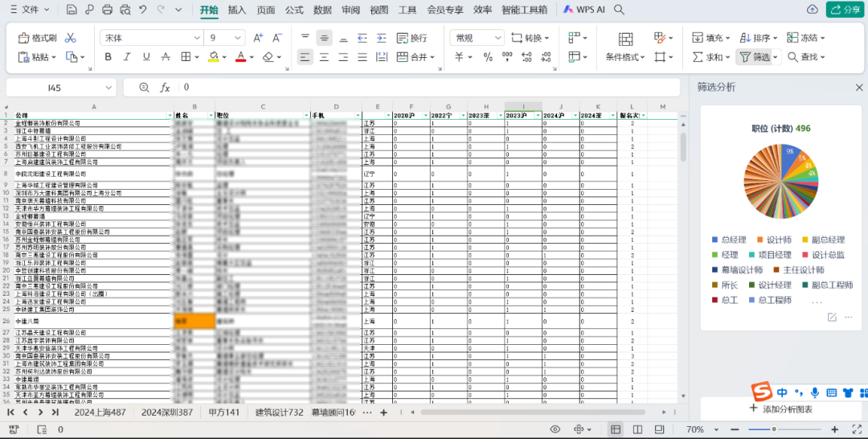
Task: Click 添加分析图表 to add a chart
Action: pos(780,409)
